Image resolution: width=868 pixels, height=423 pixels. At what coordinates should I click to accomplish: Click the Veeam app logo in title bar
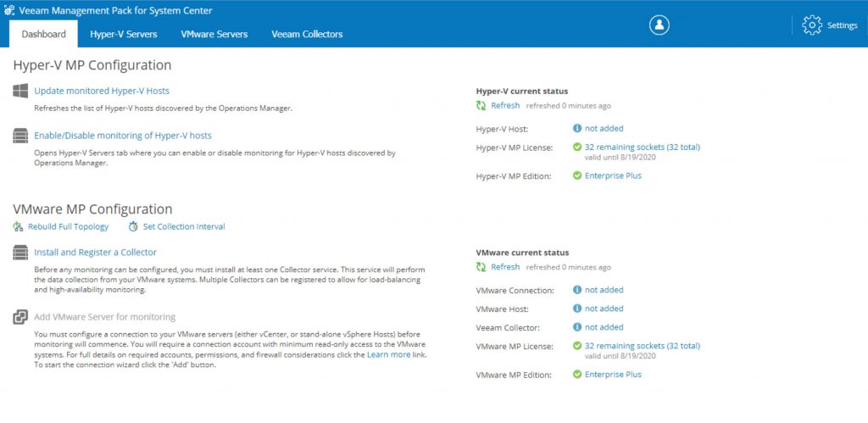click(x=8, y=10)
